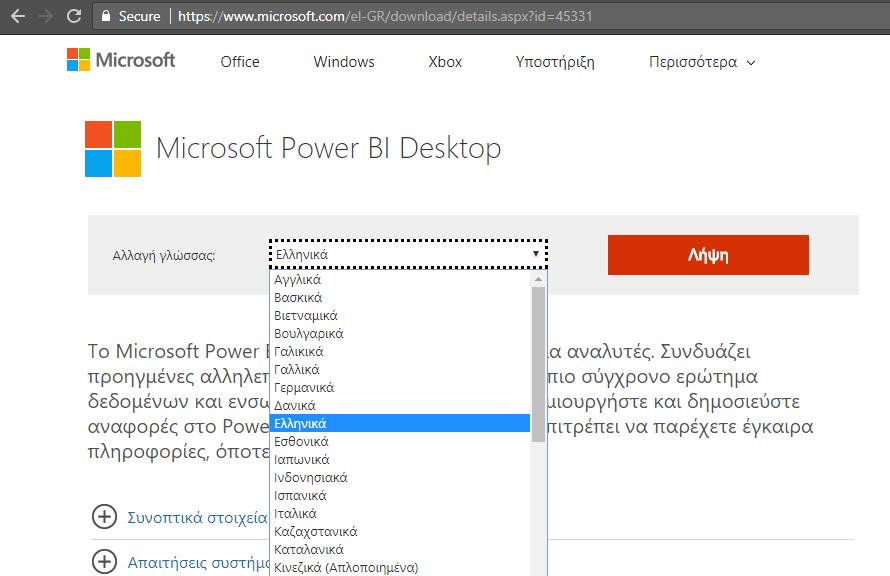Select Εσθονικά from language list

pyautogui.click(x=400, y=442)
